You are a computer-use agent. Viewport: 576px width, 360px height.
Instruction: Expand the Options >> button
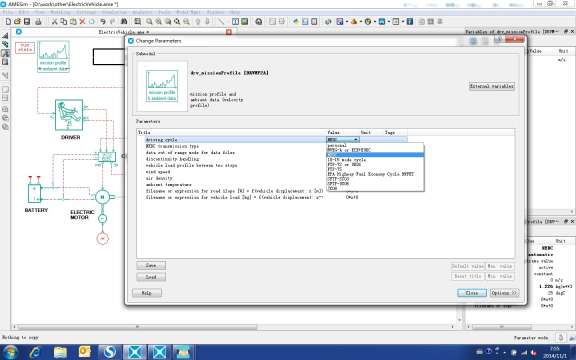coord(504,293)
